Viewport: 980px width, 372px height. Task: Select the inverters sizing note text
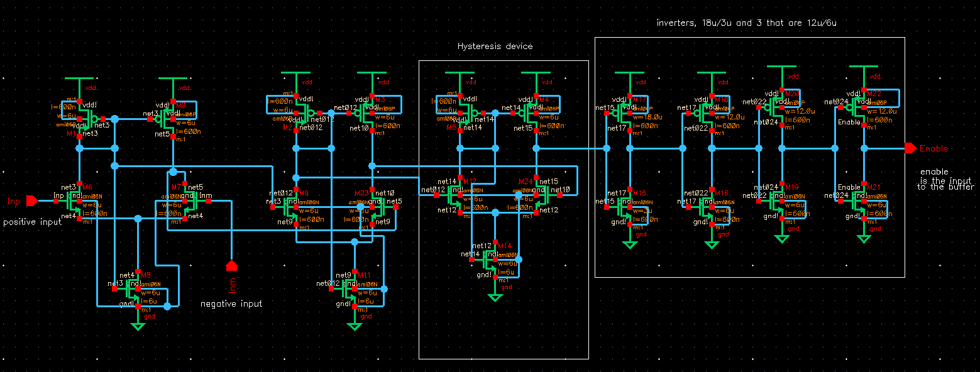pos(746,22)
